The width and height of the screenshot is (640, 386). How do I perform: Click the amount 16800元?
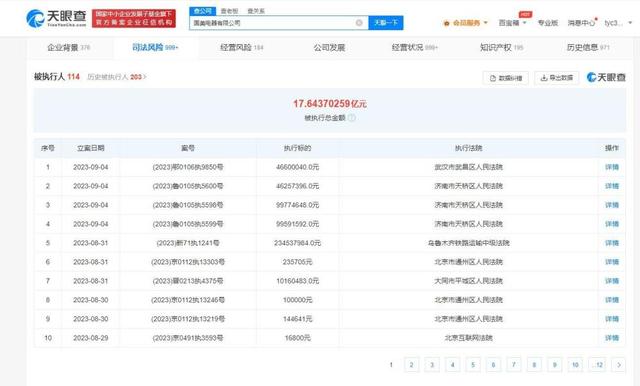click(x=297, y=338)
